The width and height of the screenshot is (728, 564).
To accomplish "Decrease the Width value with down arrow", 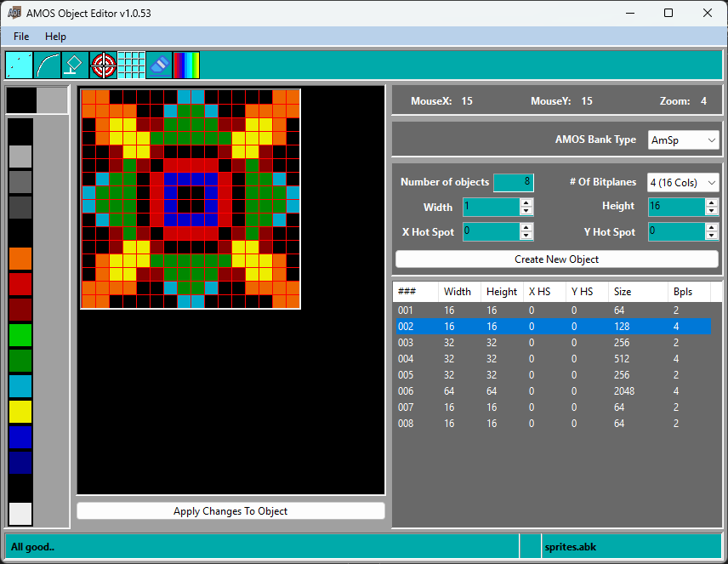I will [x=526, y=211].
